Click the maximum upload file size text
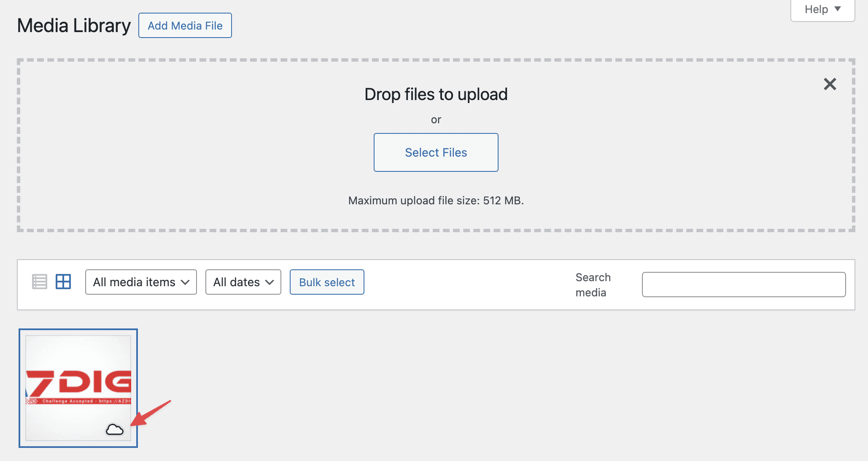The height and width of the screenshot is (461, 868). coord(436,201)
